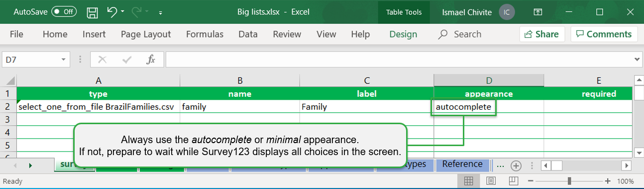Click inside the formula bar
This screenshot has height=189, width=644.
pos(399,60)
